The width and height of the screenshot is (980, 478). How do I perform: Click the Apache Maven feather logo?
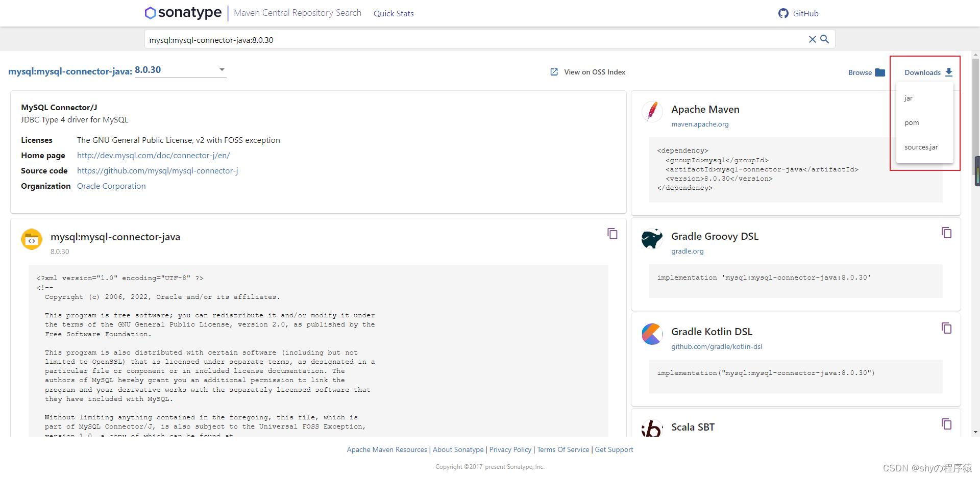click(652, 111)
